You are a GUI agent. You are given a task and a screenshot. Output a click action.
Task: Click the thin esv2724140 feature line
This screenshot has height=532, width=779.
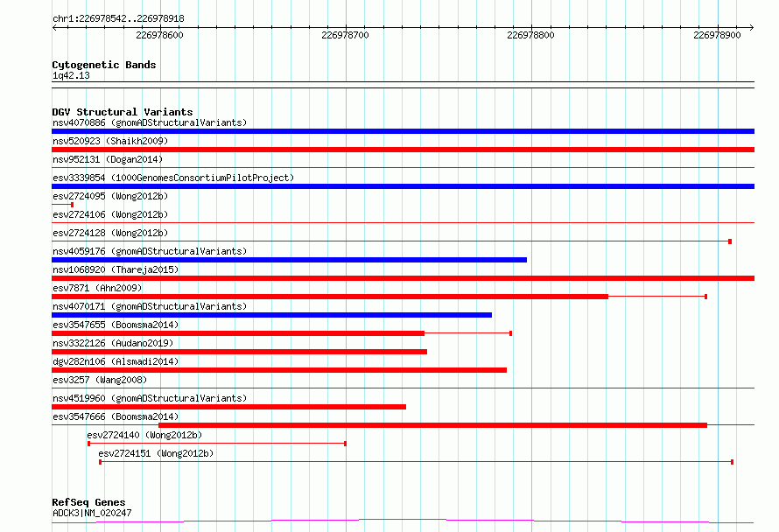(x=217, y=444)
